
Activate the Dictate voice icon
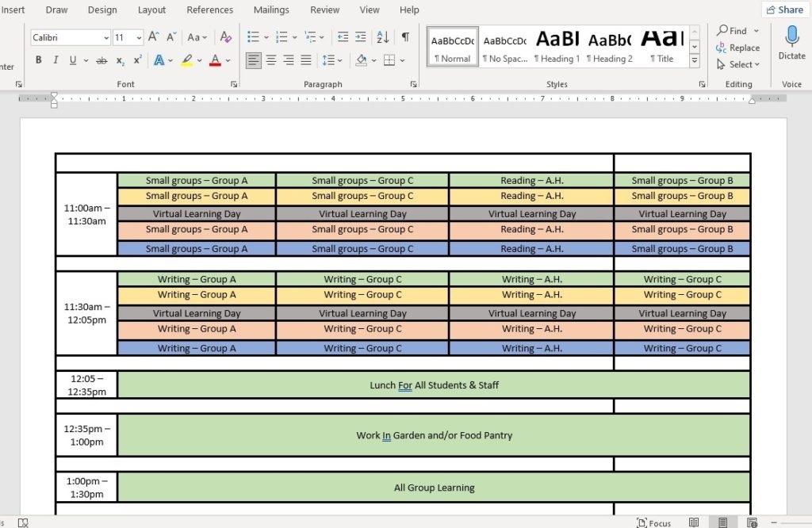[791, 40]
